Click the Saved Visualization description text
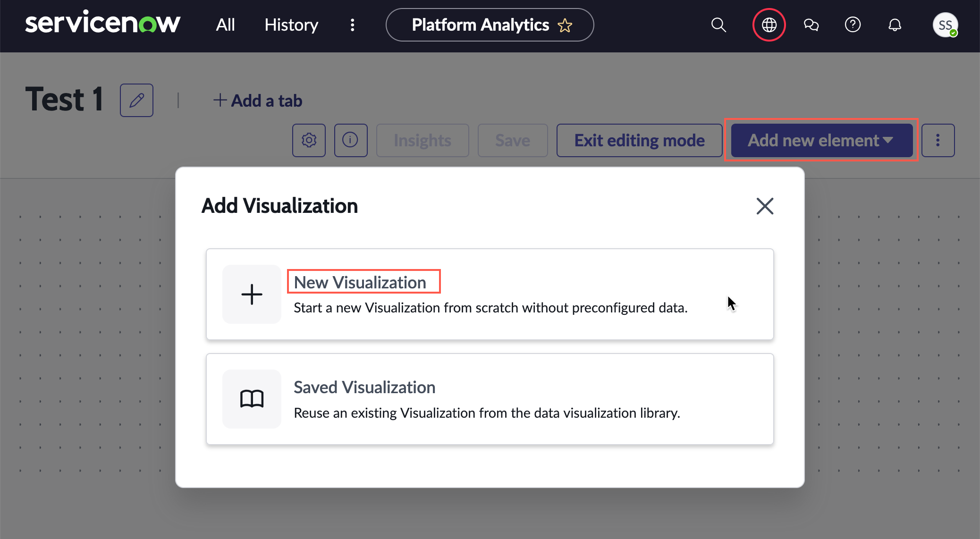 pos(487,413)
